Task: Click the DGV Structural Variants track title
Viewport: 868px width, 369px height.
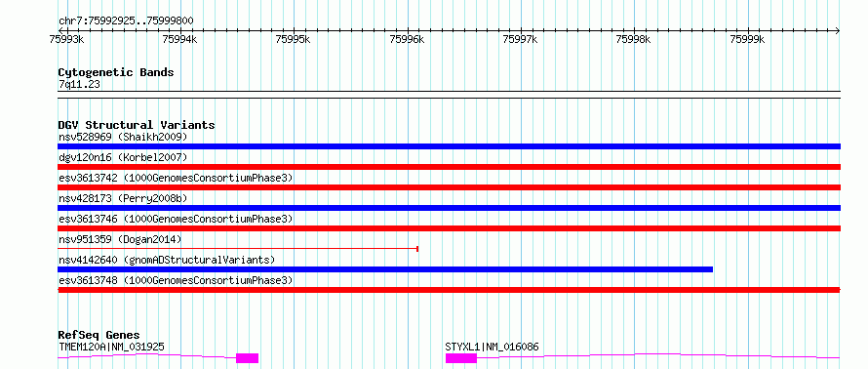Action: (x=137, y=125)
